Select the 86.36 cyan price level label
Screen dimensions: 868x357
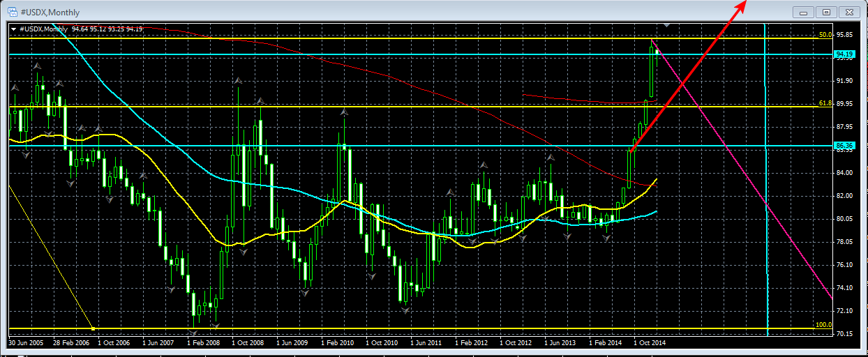[844, 145]
